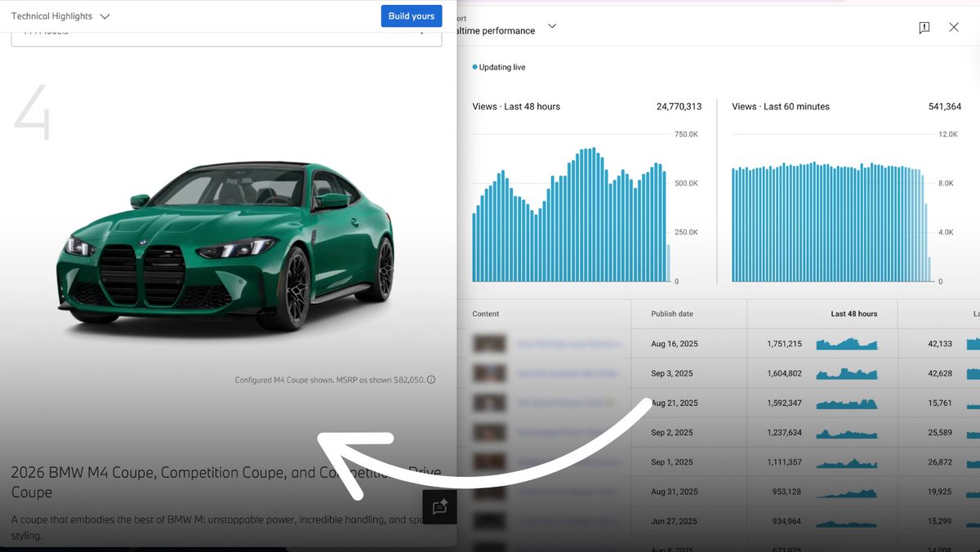Screen dimensions: 980x552
Task: Click the Last 60 minutes bar chart
Action: coord(831,221)
